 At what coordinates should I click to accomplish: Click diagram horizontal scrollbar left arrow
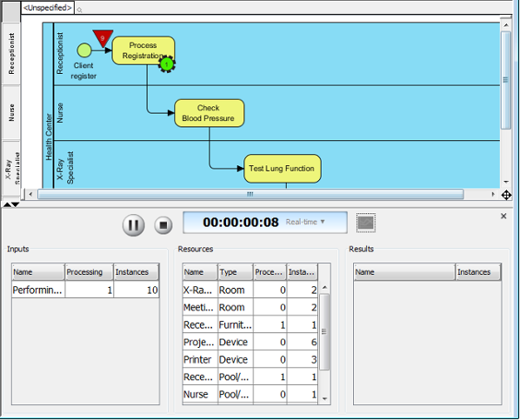click(x=30, y=194)
